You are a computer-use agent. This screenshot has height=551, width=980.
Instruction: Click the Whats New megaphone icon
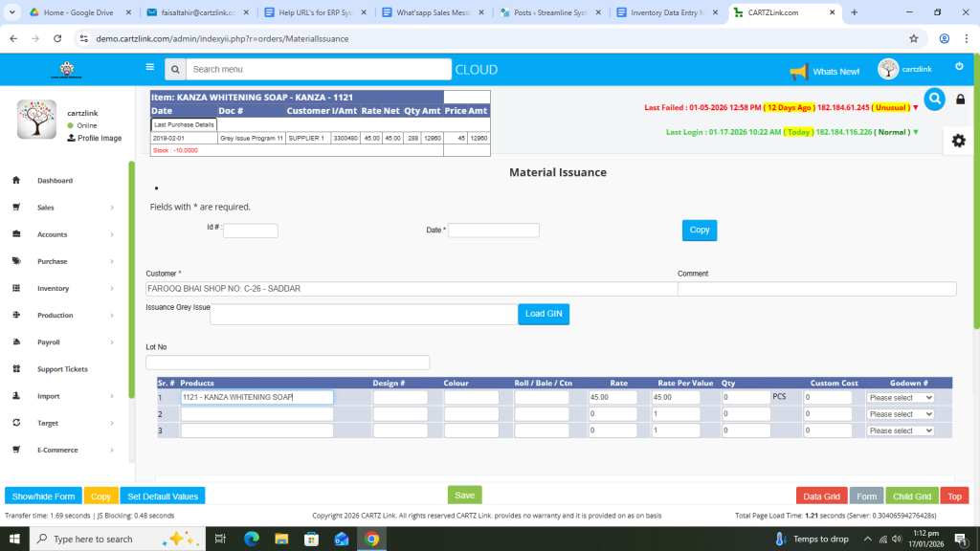798,71
